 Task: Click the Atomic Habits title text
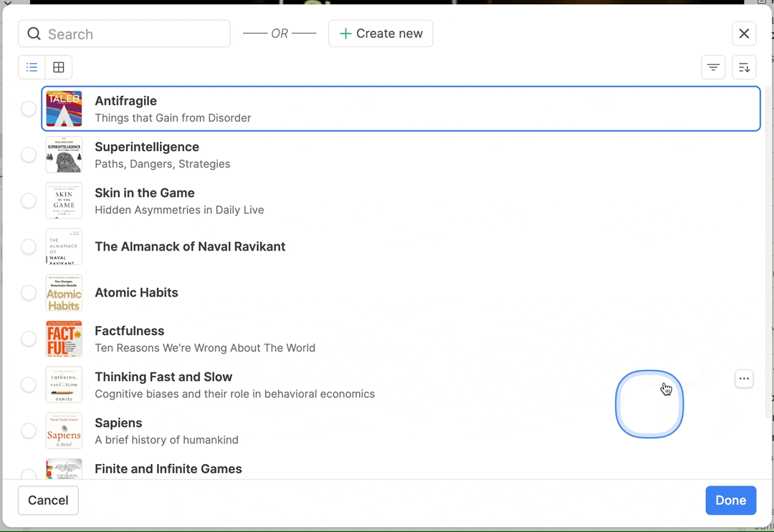pos(136,292)
